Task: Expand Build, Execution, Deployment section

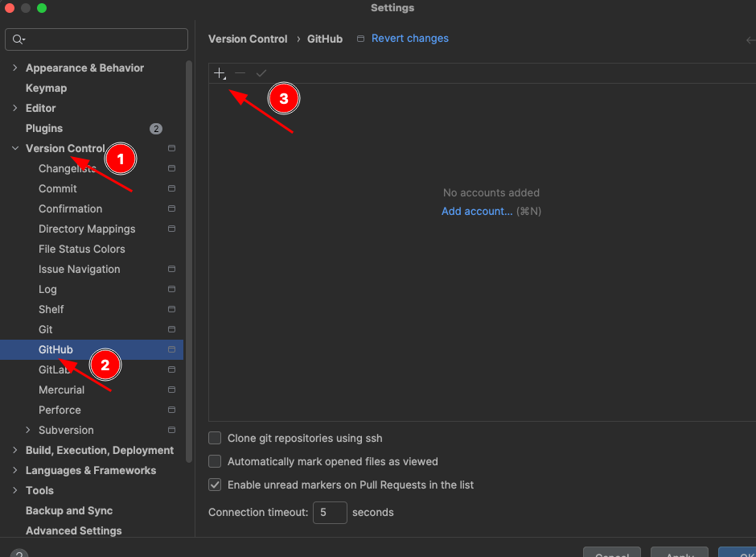Action: pyautogui.click(x=15, y=450)
